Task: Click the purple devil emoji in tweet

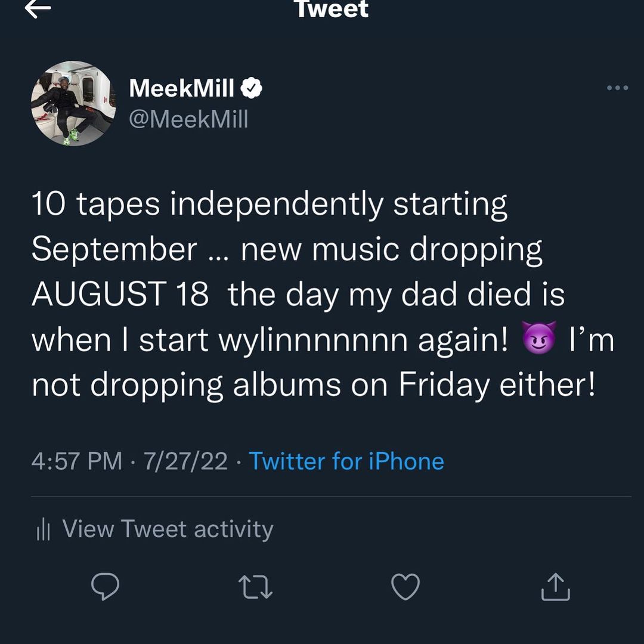Action: [538, 340]
